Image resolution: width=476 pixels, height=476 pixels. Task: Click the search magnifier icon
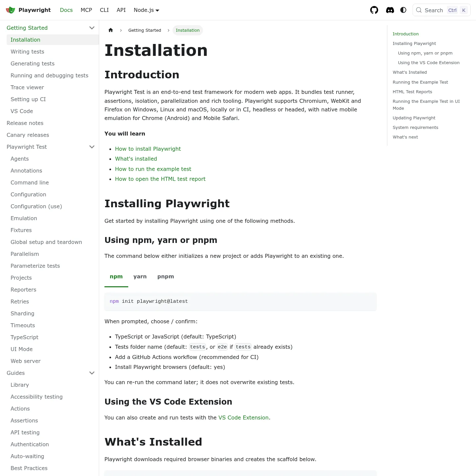point(419,10)
